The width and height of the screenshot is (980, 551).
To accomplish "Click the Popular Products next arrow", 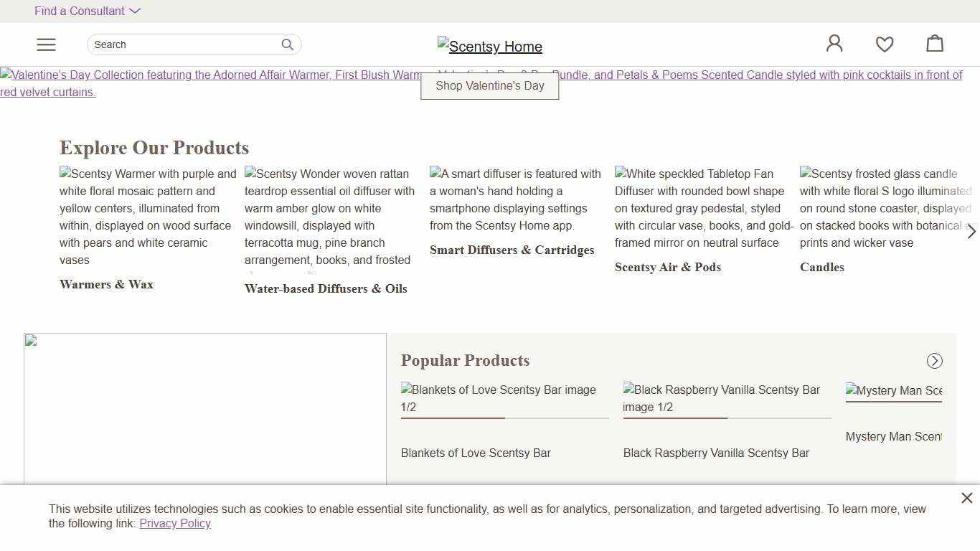I will coord(934,361).
